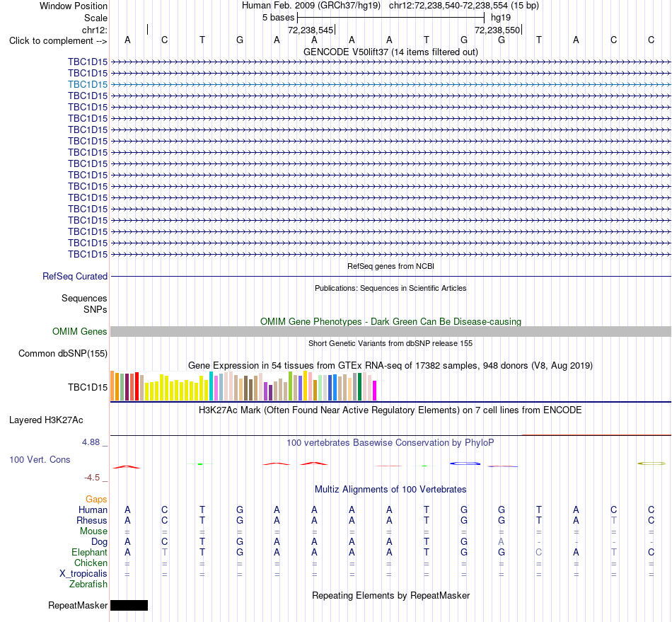The width and height of the screenshot is (672, 622).
Task: Click the RepeatMasker track label
Action: pos(78,606)
